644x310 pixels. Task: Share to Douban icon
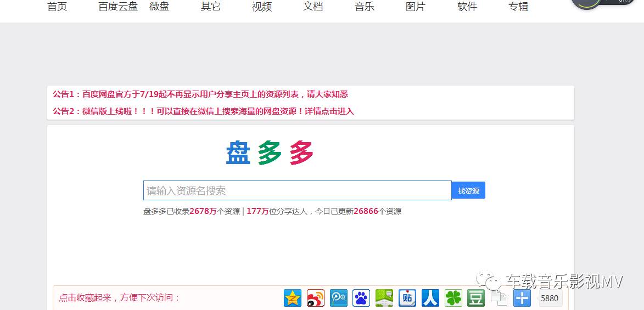pos(476,298)
